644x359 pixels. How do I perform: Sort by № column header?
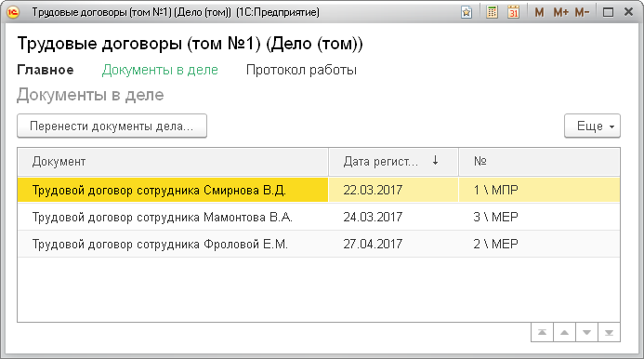pyautogui.click(x=539, y=162)
